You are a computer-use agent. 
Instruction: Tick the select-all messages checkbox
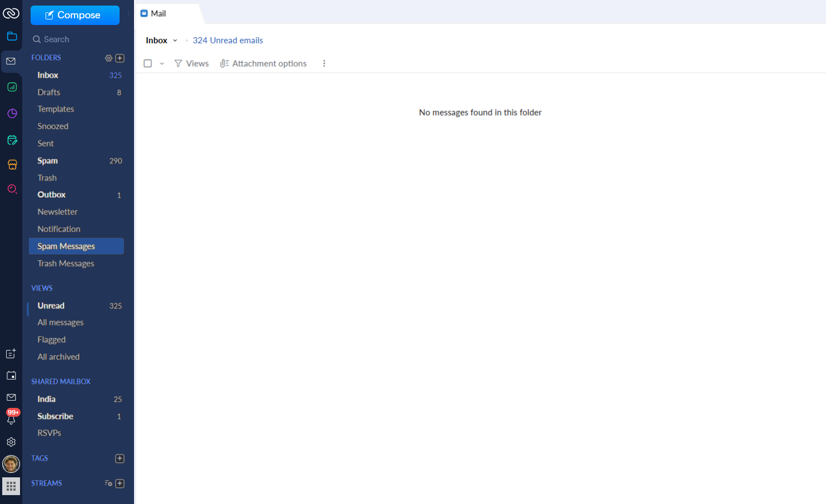click(x=148, y=63)
